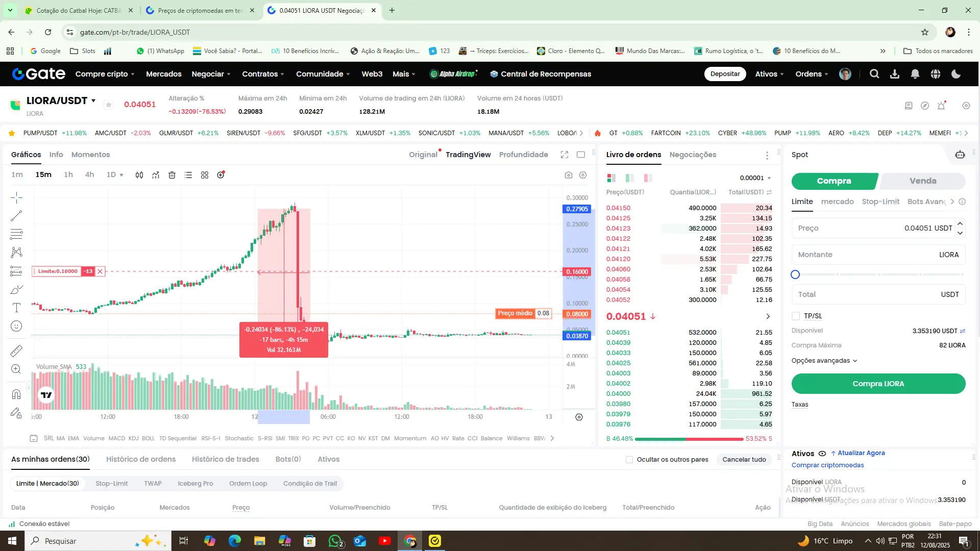
Task: Open the Taxas link
Action: click(800, 405)
